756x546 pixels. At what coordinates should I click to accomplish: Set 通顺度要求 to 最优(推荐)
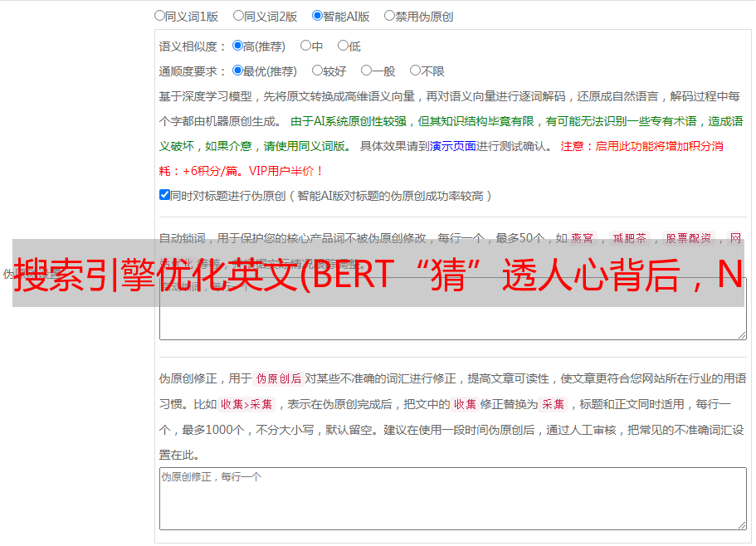tap(237, 71)
